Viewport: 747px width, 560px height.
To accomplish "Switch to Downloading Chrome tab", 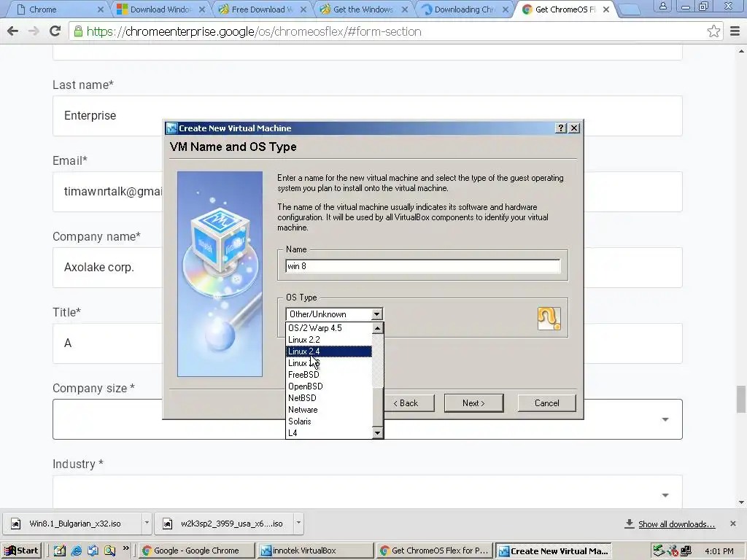I will [465, 9].
